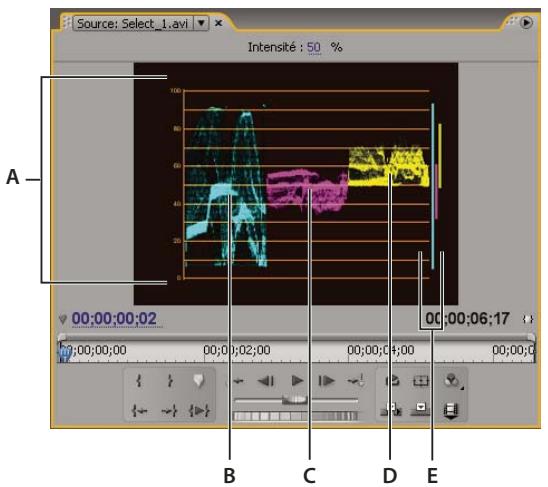
Task: Go to next marker icon
Action: (x=356, y=380)
